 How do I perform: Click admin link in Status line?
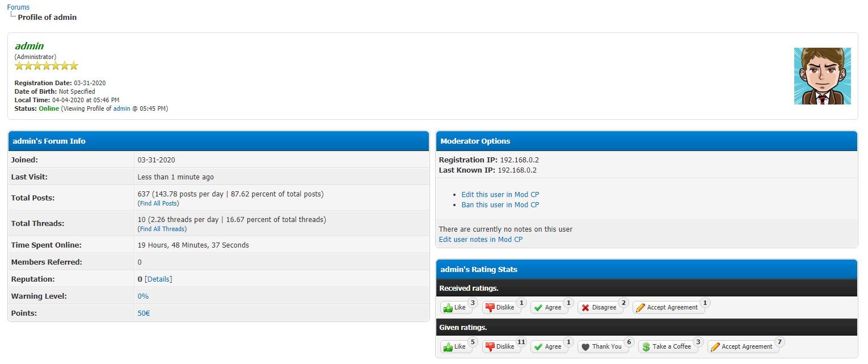(x=121, y=108)
